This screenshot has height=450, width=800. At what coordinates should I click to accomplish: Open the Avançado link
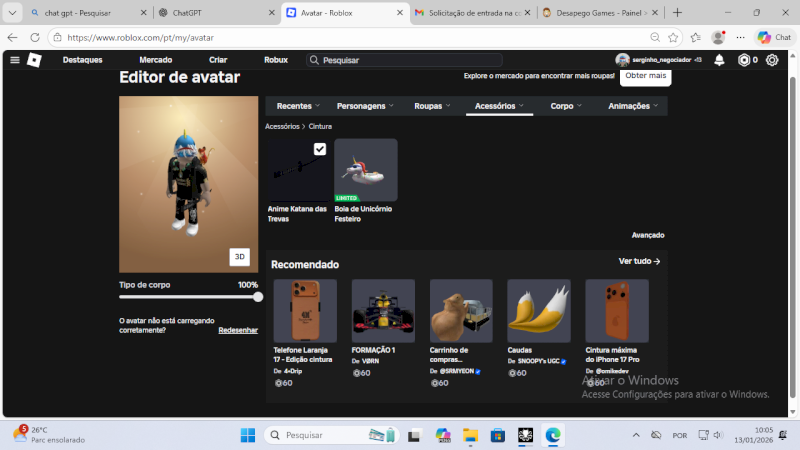coord(648,235)
